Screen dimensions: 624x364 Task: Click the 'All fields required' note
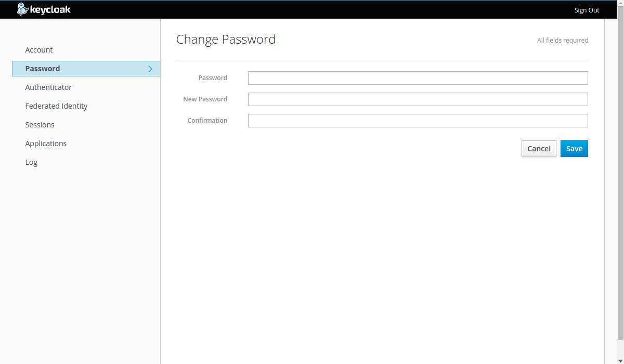[563, 40]
